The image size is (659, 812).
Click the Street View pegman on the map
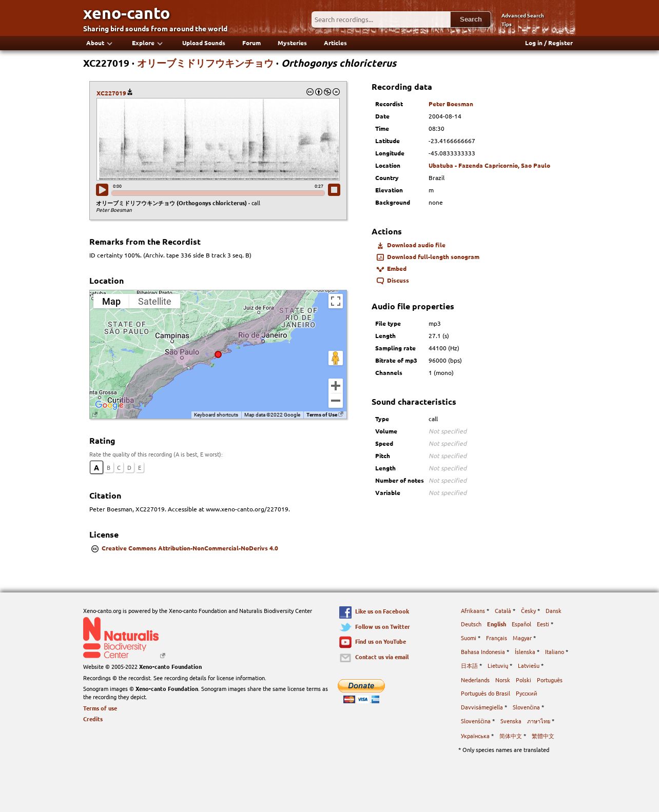coord(336,358)
